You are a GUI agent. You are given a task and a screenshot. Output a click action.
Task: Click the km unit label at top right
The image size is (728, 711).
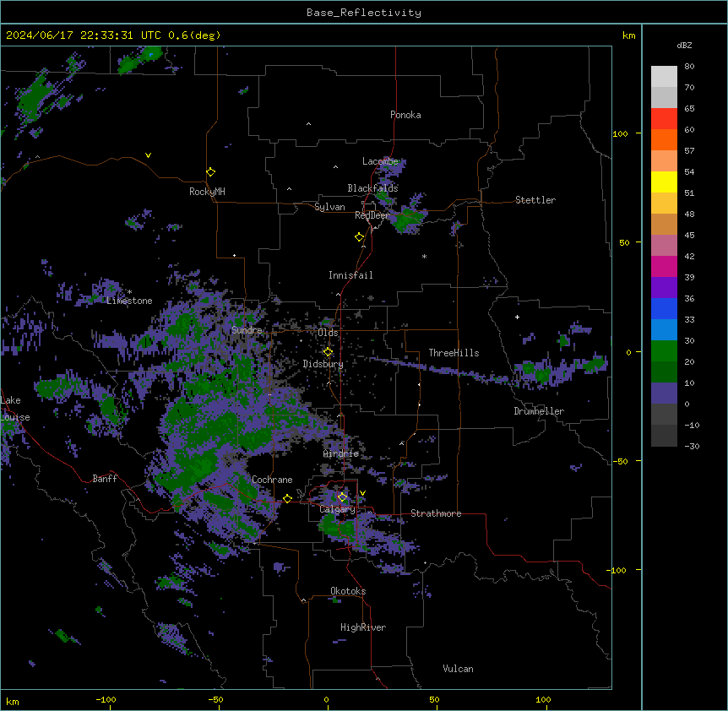[x=629, y=35]
